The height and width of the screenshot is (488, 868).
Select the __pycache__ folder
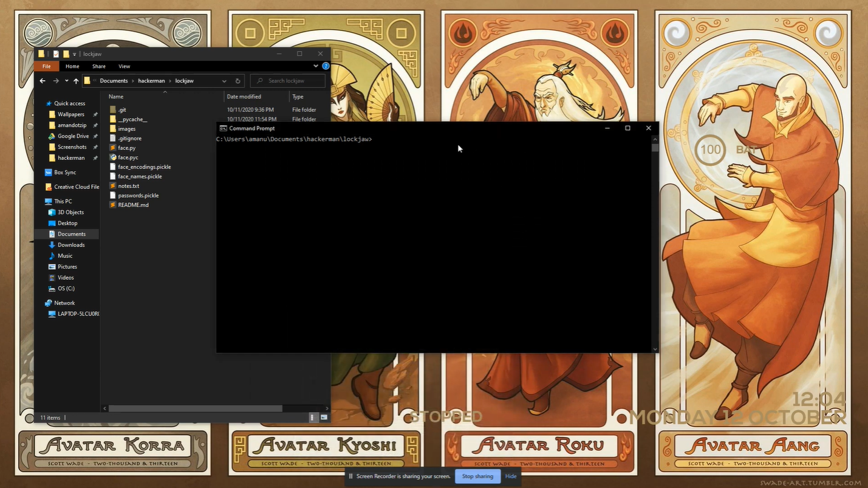tap(132, 119)
